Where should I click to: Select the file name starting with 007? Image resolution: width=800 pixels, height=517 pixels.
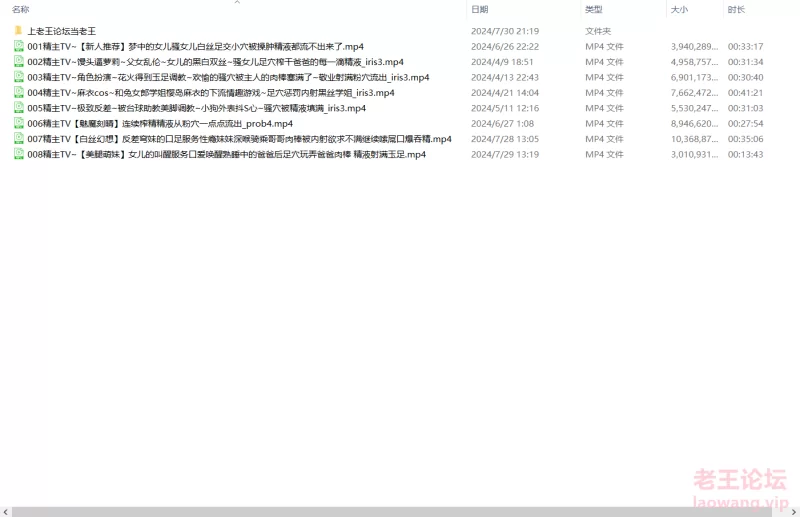[239, 139]
